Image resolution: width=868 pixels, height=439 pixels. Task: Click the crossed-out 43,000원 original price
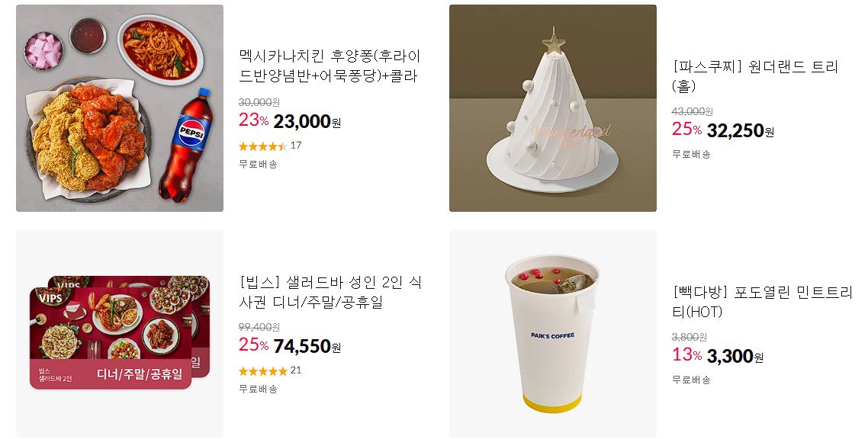tap(693, 112)
